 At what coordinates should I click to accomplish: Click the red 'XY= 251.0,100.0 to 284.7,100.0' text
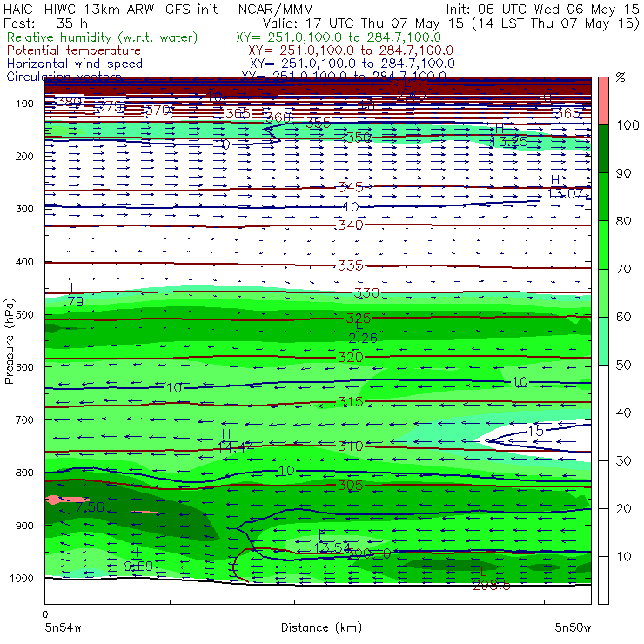[351, 50]
